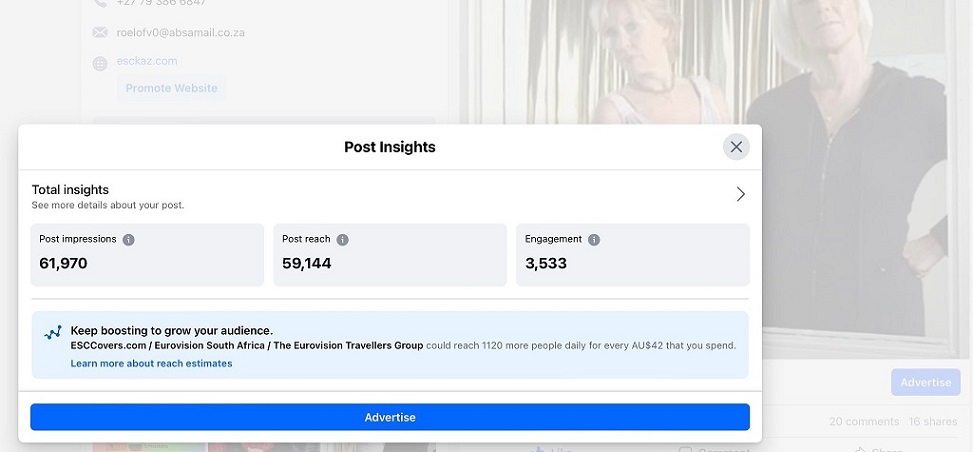Select the Engagement 3,533 card
The width and height of the screenshot is (973, 452).
632,255
